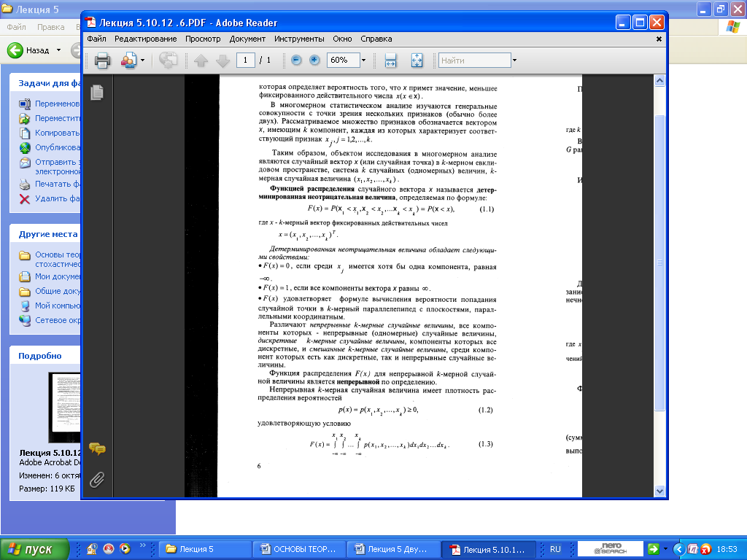Viewport: 747px width, 560px height.
Task: Click the green arrow Nero search button
Action: point(653,548)
